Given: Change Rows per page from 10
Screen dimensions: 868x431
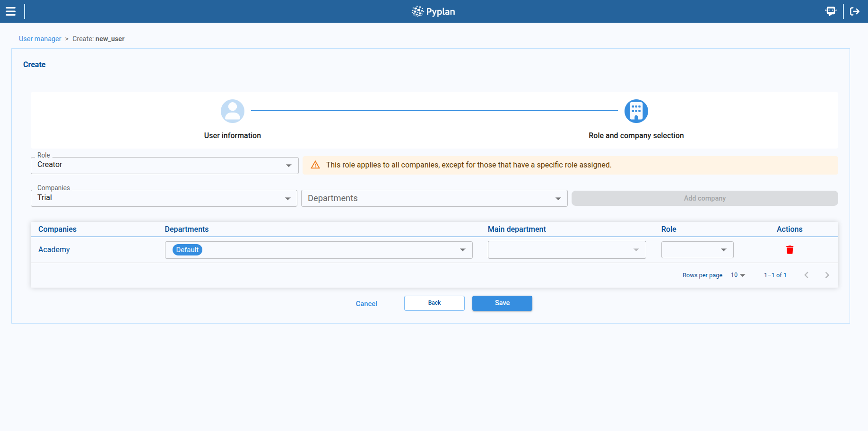Looking at the screenshot, I should 738,275.
